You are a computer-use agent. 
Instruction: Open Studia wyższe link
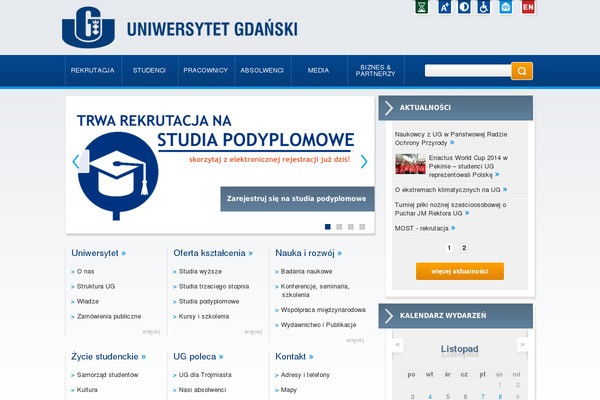tap(200, 271)
